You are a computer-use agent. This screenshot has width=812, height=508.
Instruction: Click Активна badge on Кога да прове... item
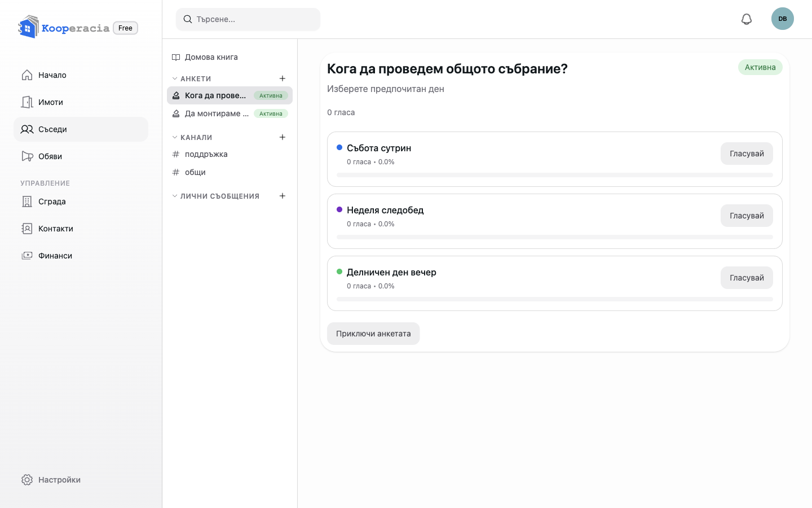pos(271,95)
